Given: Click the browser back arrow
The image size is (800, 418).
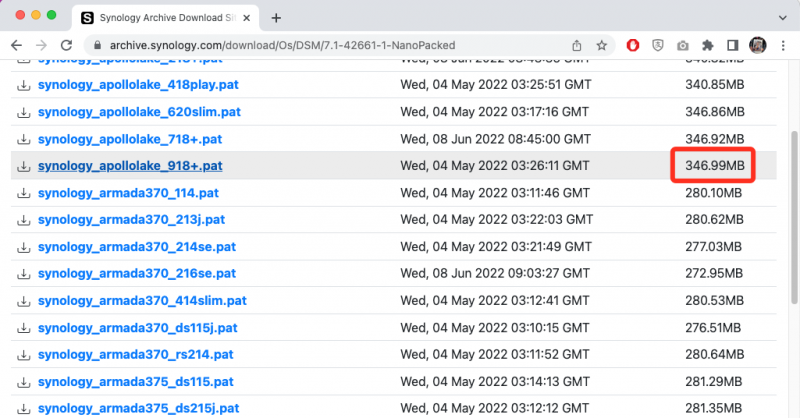Looking at the screenshot, I should click(x=15, y=45).
